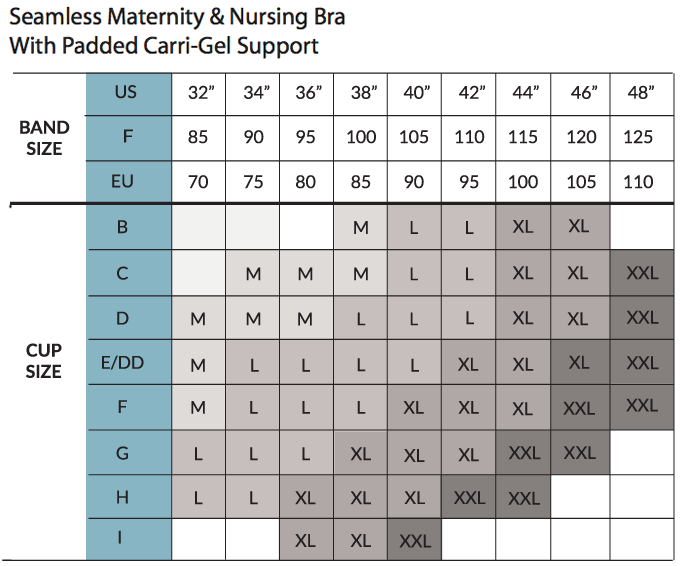This screenshot has height=566, width=680.
Task: Select the cup size G row label
Action: point(122,453)
